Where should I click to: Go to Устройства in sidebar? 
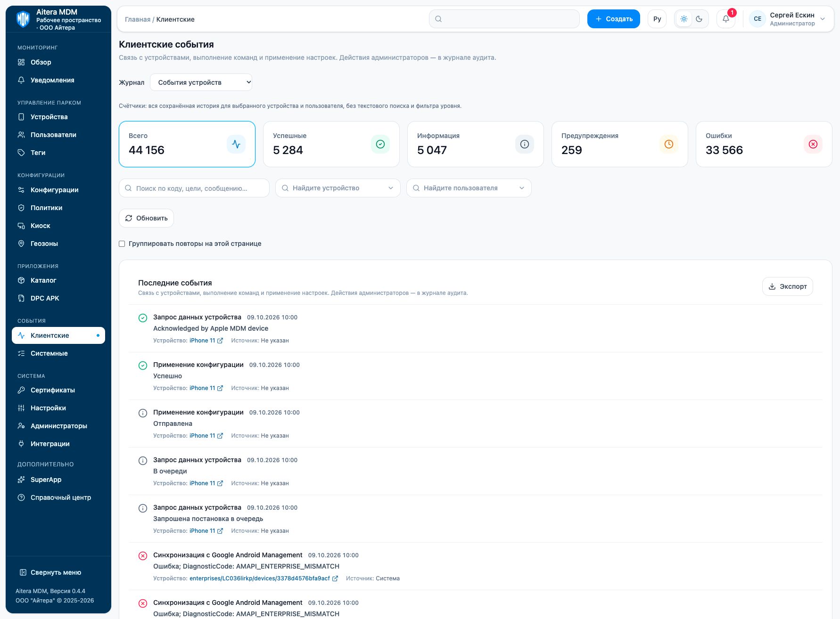tap(58, 117)
